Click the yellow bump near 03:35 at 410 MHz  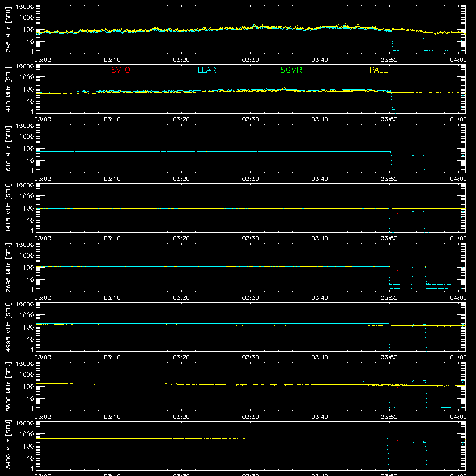point(284,89)
